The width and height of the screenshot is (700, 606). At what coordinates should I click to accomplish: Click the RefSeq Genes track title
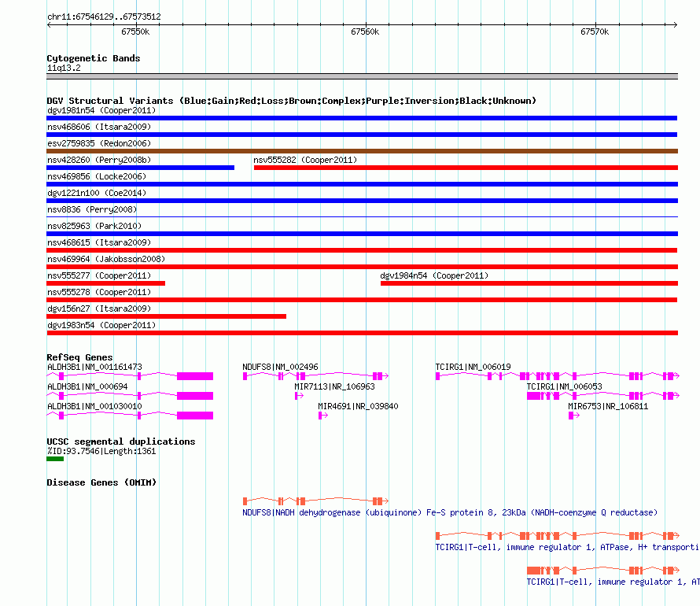(79, 357)
